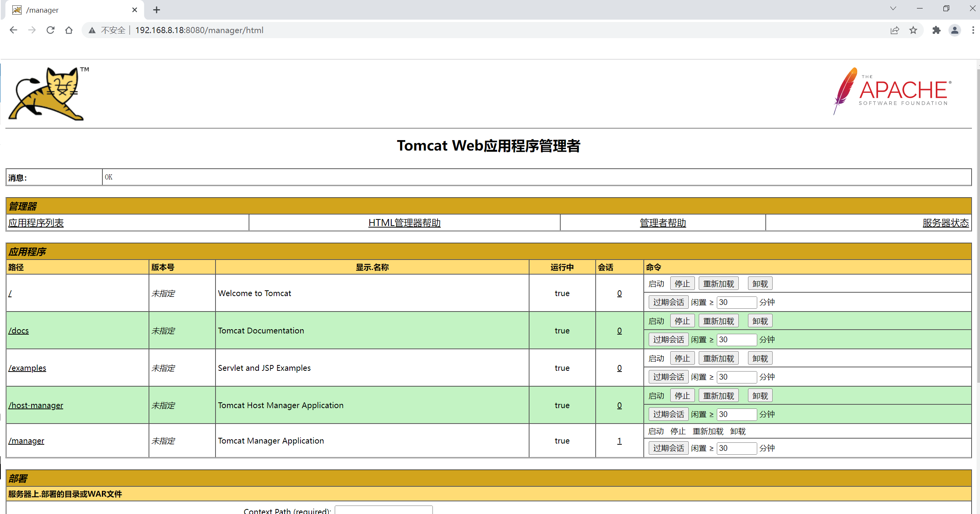Click 过期会话 for Welcome to Tomcat app
The width and height of the screenshot is (980, 514).
click(x=668, y=302)
